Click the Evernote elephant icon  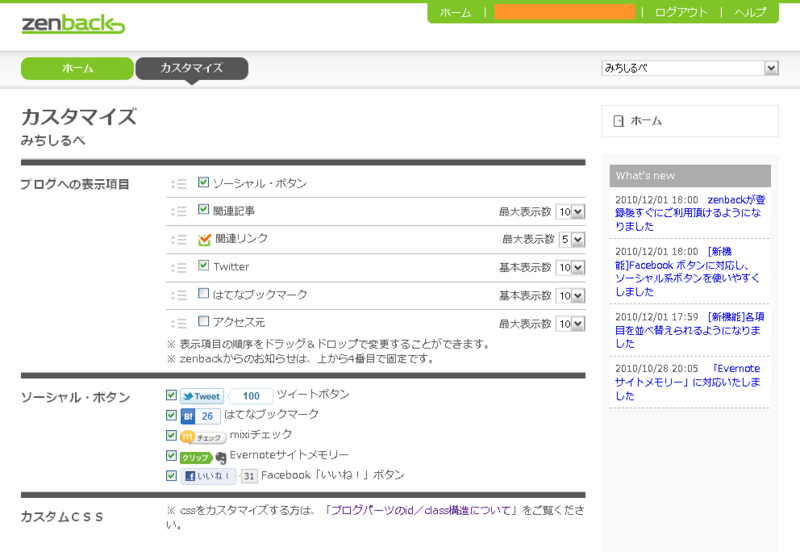pos(220,458)
